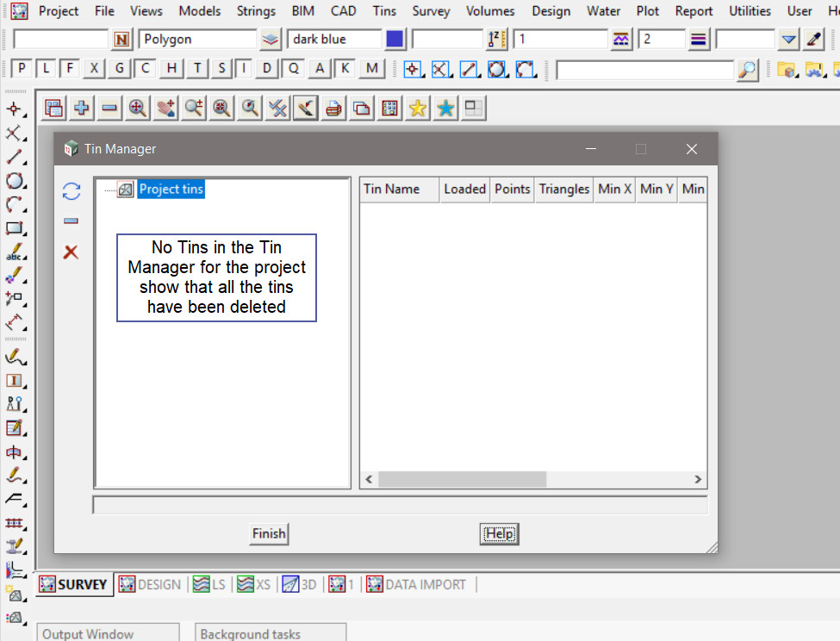This screenshot has height=641, width=840.
Task: Click the Help button in Tin Manager
Action: 500,534
